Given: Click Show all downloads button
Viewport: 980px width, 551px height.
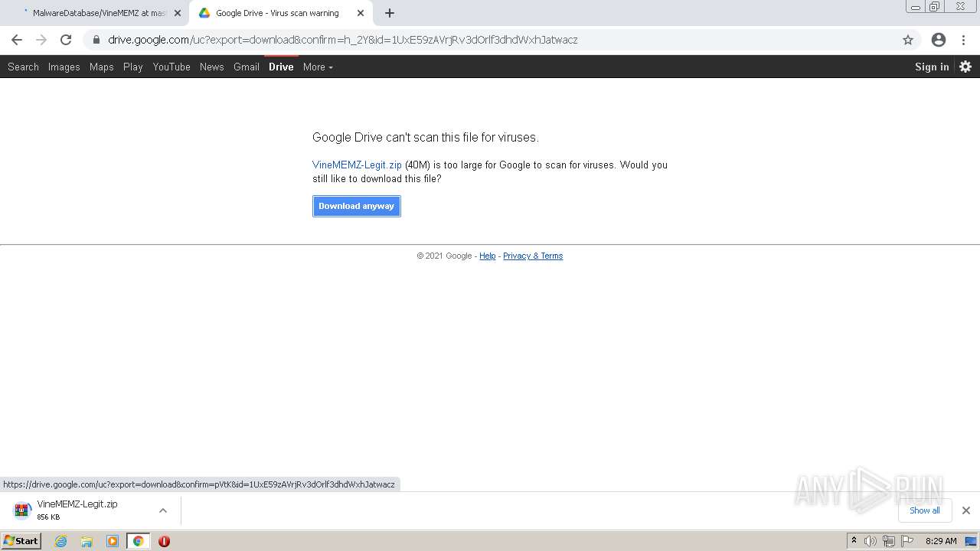Looking at the screenshot, I should coord(924,510).
